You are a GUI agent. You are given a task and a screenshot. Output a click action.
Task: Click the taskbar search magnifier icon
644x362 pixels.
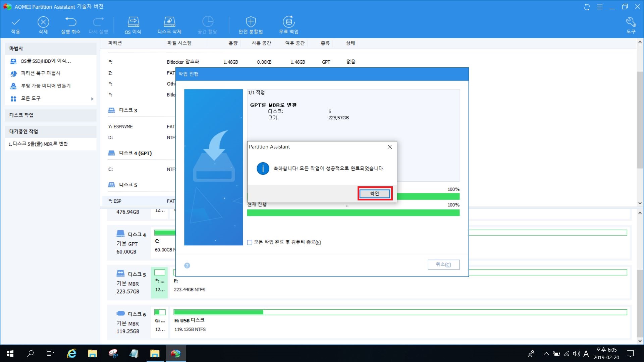pyautogui.click(x=30, y=353)
